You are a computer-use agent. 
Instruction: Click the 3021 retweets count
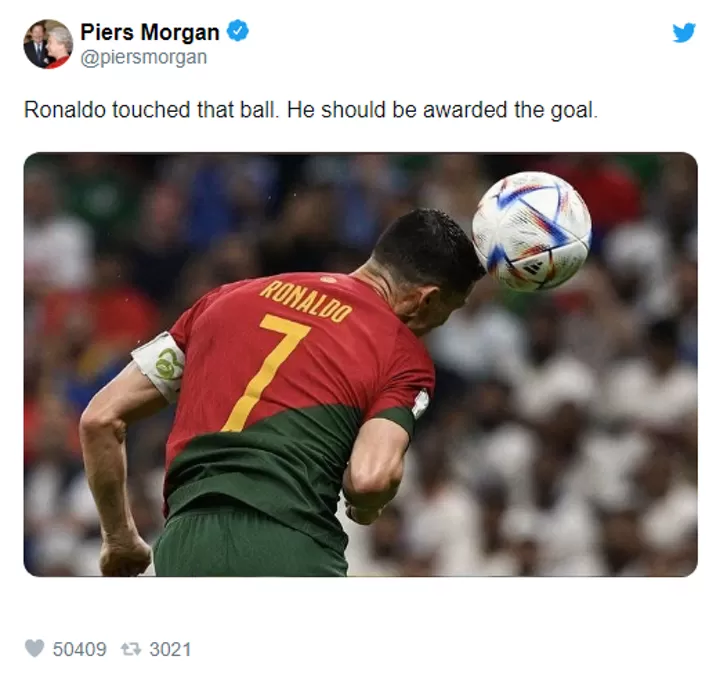[170, 649]
